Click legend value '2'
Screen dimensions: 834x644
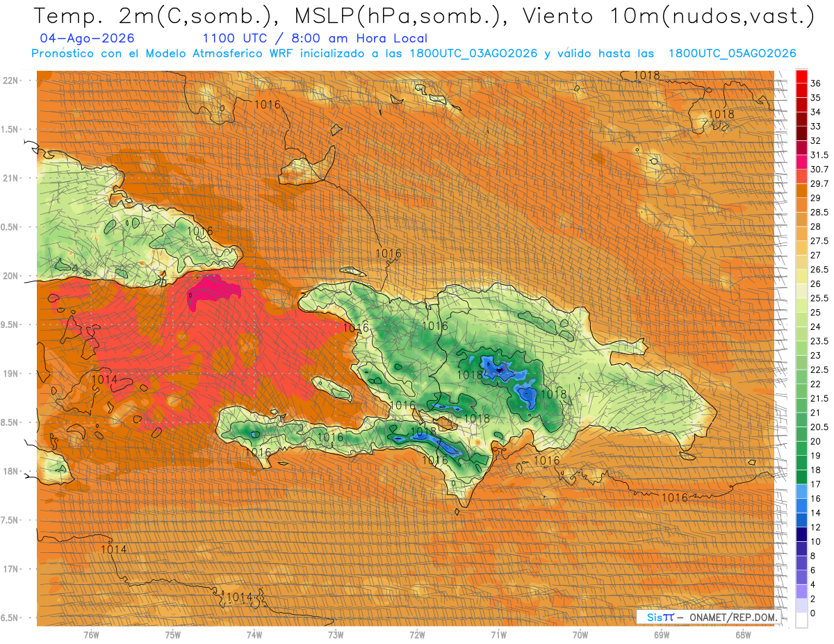(x=813, y=599)
